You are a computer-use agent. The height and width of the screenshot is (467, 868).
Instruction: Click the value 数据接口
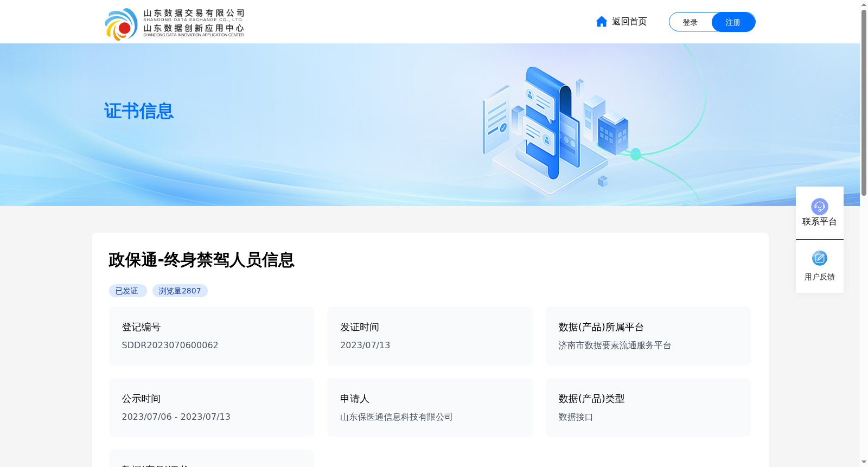(576, 417)
